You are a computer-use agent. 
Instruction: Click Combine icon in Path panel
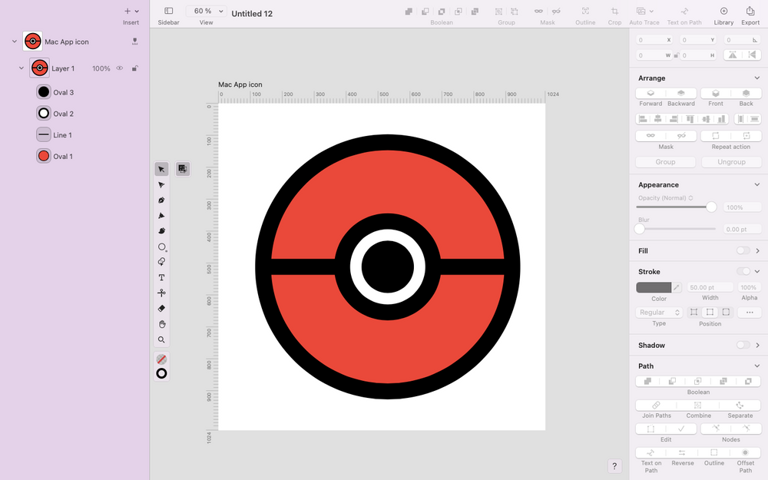point(698,405)
